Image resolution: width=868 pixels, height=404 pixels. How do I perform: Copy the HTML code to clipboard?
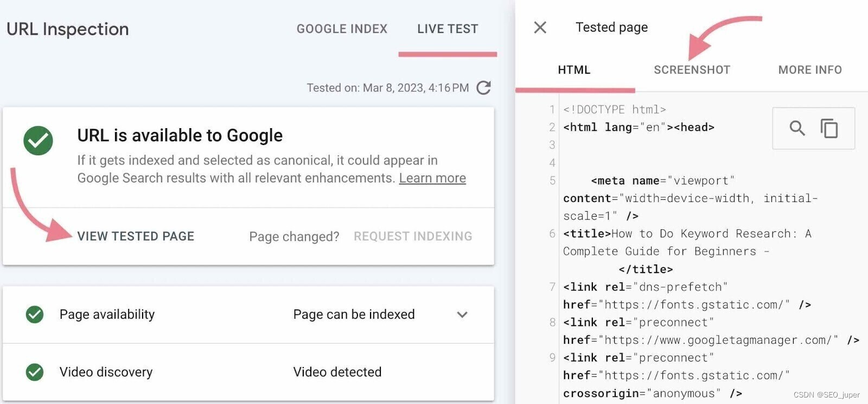pos(829,128)
